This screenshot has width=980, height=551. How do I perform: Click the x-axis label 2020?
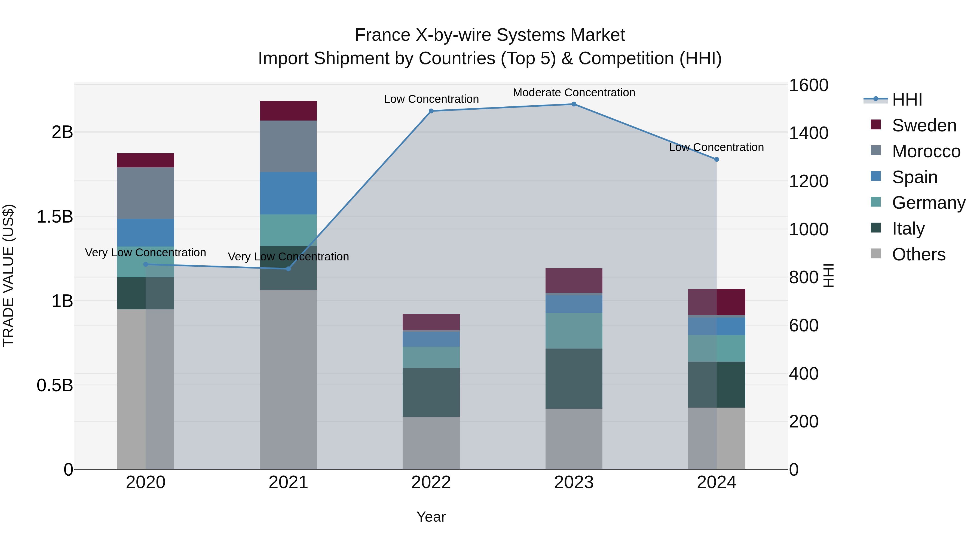coord(146,482)
